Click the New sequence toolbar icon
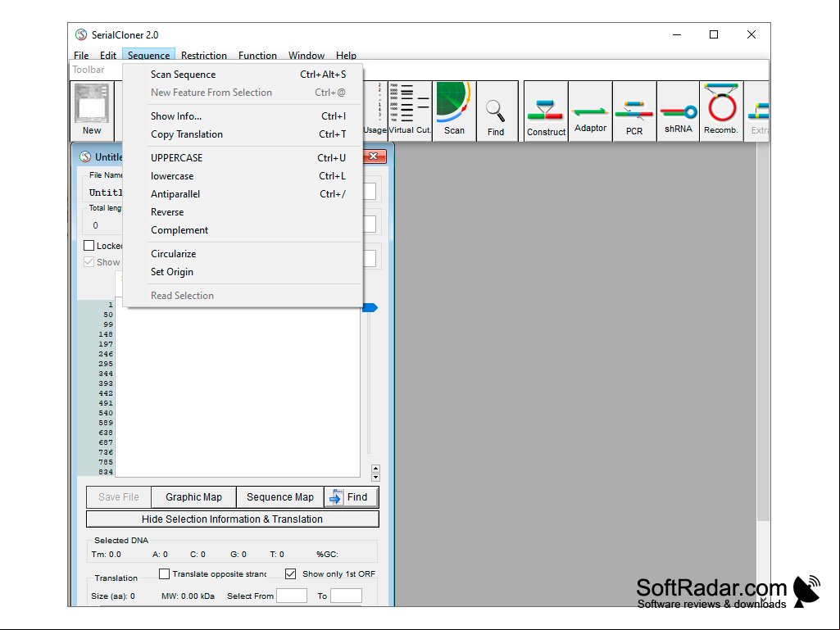 (92, 111)
